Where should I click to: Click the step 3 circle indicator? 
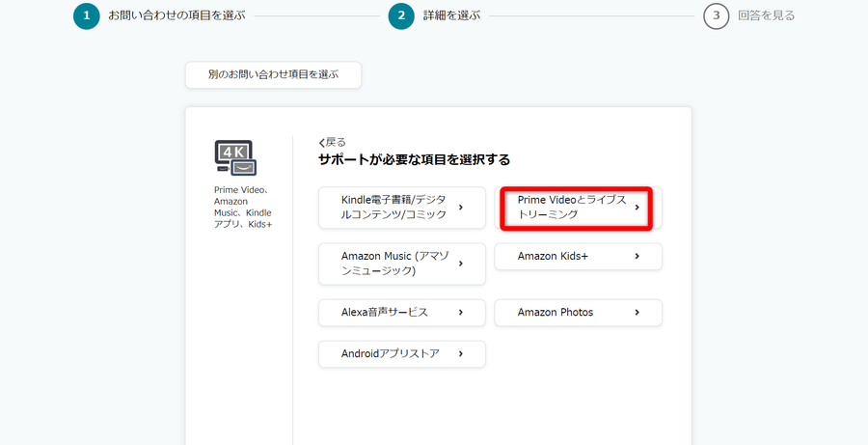(717, 16)
